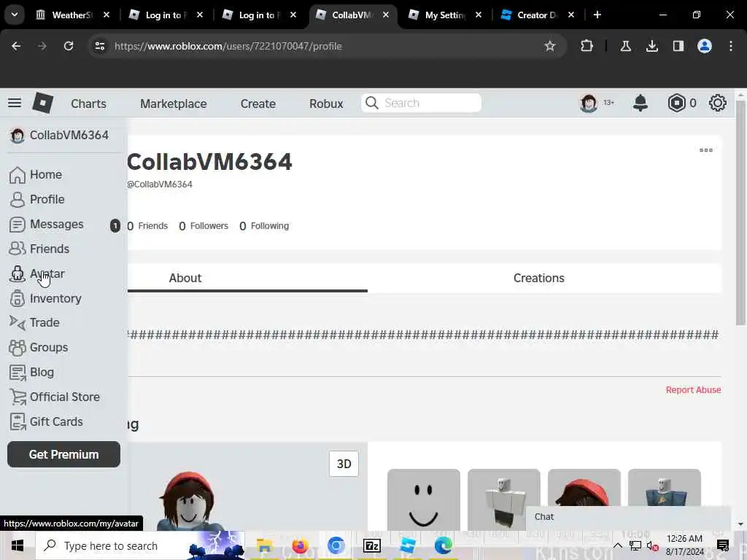Toggle the 3D avatar view
This screenshot has width=747, height=560.
point(344,464)
